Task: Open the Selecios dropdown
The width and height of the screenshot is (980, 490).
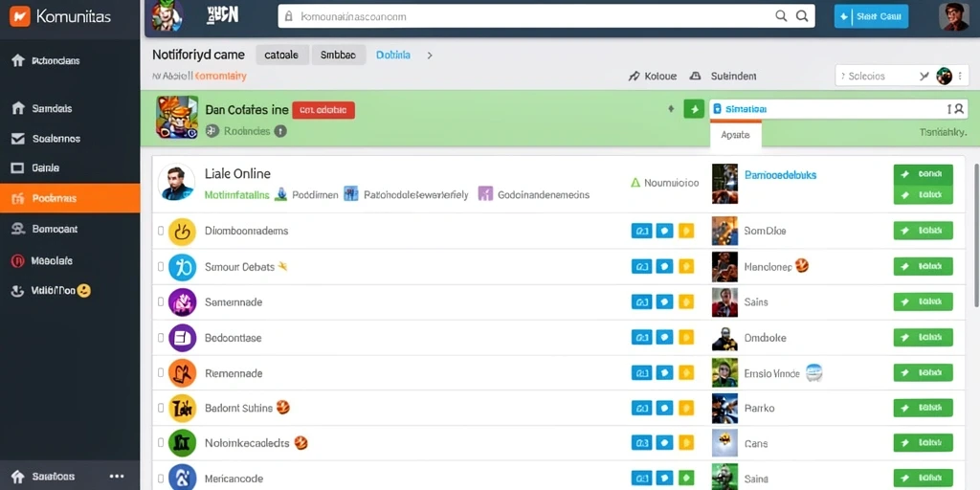Action: [893, 77]
